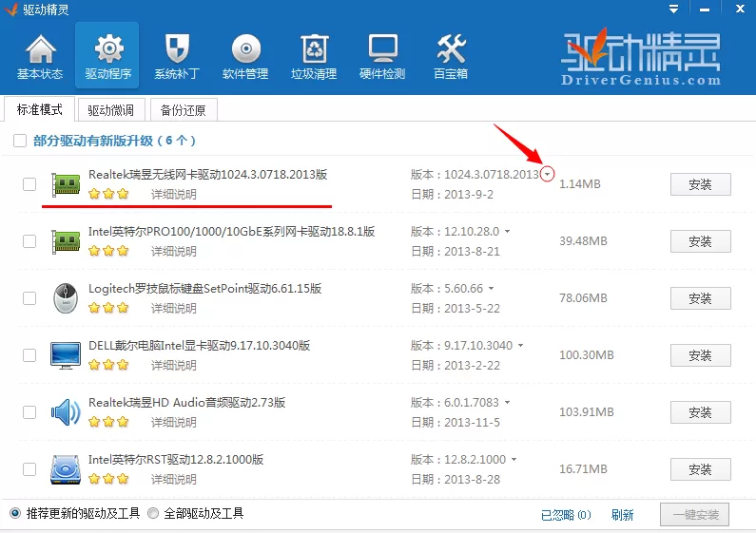This screenshot has width=756, height=533.
Task: Expand version dropdown for 1024.3.0718.2013
Action: pos(547,175)
